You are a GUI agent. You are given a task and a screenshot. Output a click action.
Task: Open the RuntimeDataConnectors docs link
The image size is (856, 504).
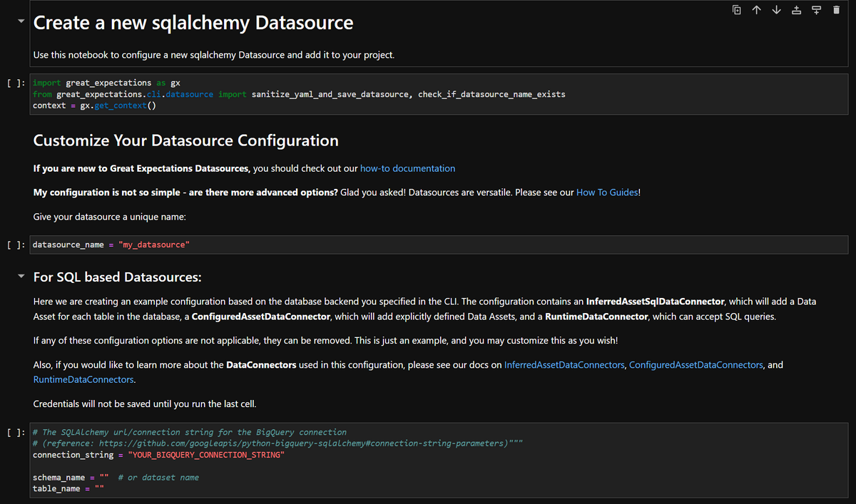(x=83, y=380)
